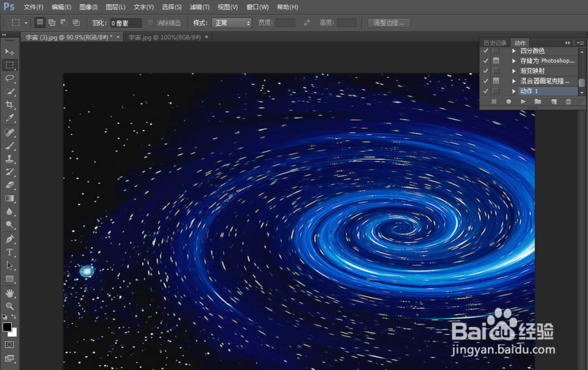Select the Lasso tool

(x=9, y=78)
